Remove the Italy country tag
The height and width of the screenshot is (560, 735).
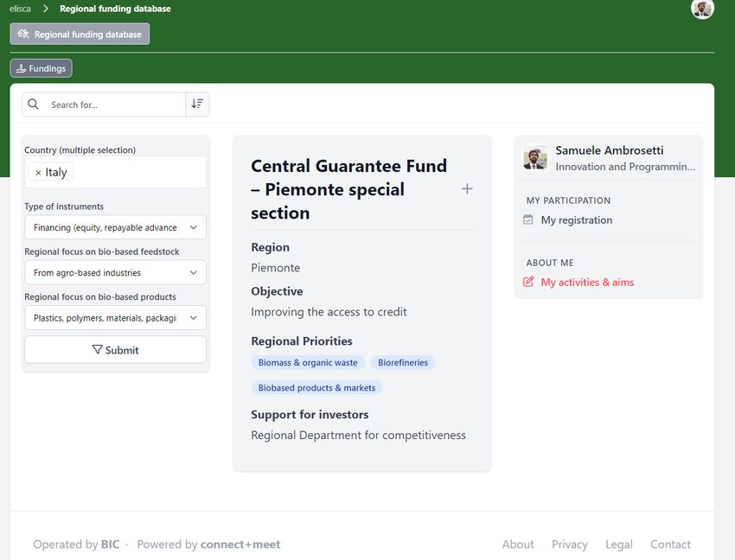click(38, 173)
